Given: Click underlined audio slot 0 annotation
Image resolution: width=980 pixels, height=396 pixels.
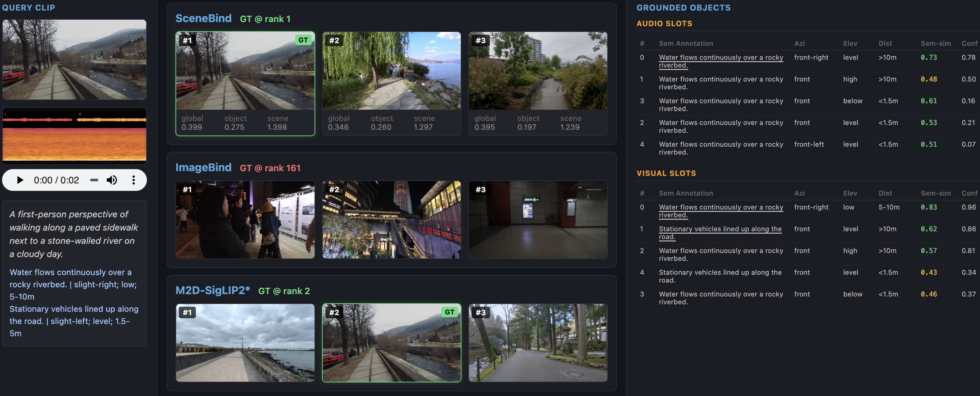Looking at the screenshot, I should (721, 61).
